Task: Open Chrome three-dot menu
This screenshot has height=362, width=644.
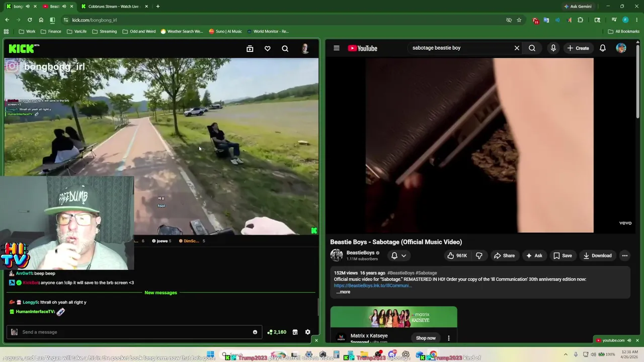Action: [636, 20]
